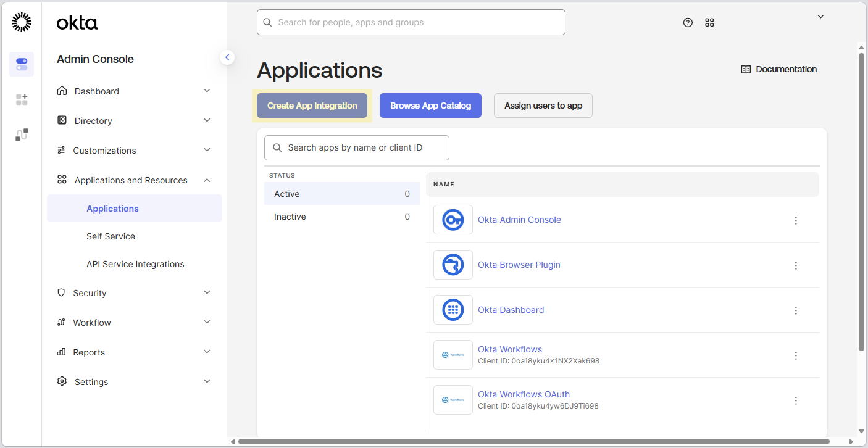Screen dimensions: 868x448
Task: Click the Assign users to app button
Action: tap(543, 106)
